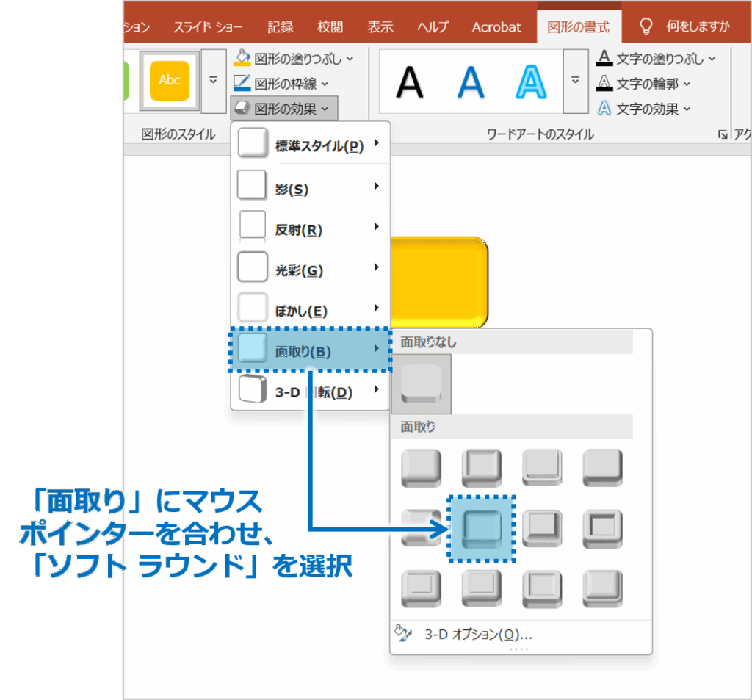
Task: Click the lightbulb 何をしますか search icon
Action: click(x=646, y=24)
